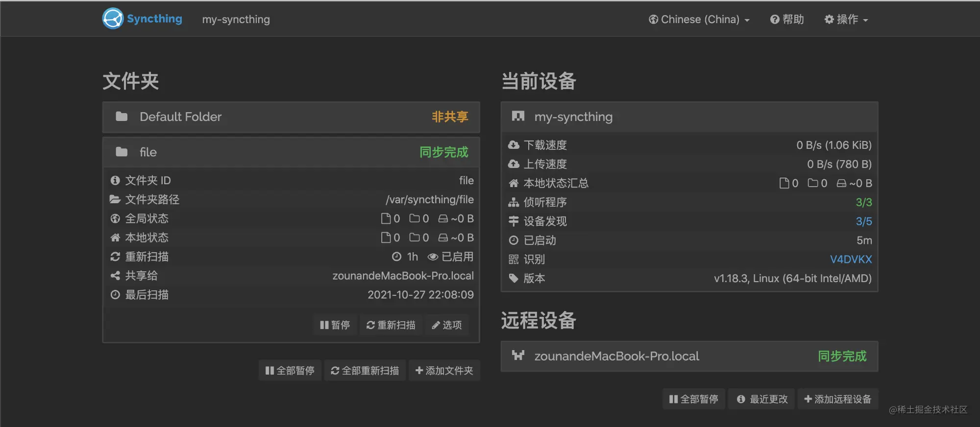
Task: Click the upload cloud icon beside 上传速度
Action: pyautogui.click(x=514, y=164)
